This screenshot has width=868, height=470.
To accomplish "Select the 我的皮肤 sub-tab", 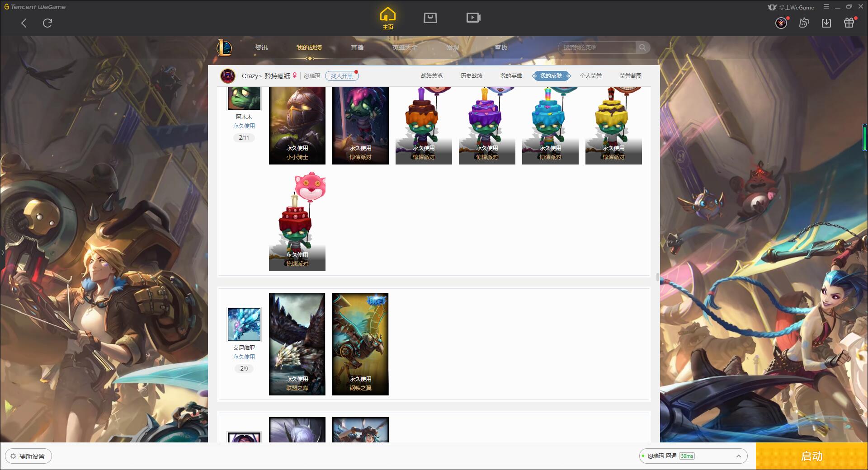I will [x=551, y=76].
